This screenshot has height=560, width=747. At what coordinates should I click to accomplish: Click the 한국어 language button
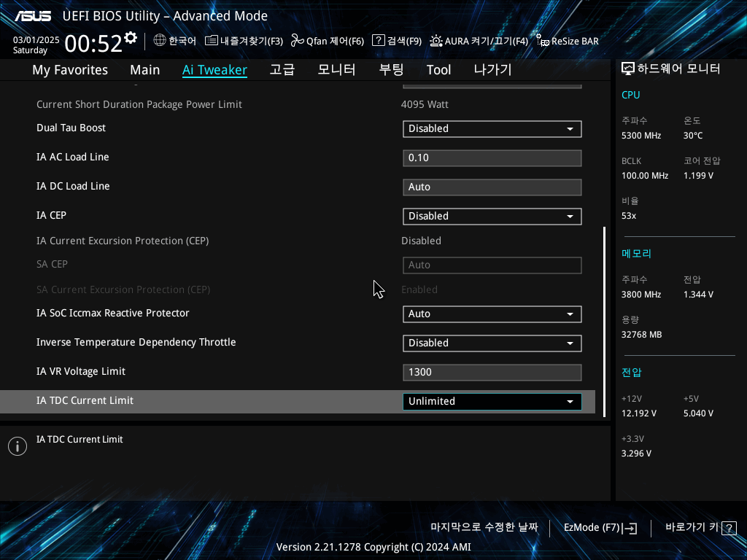pos(175,41)
